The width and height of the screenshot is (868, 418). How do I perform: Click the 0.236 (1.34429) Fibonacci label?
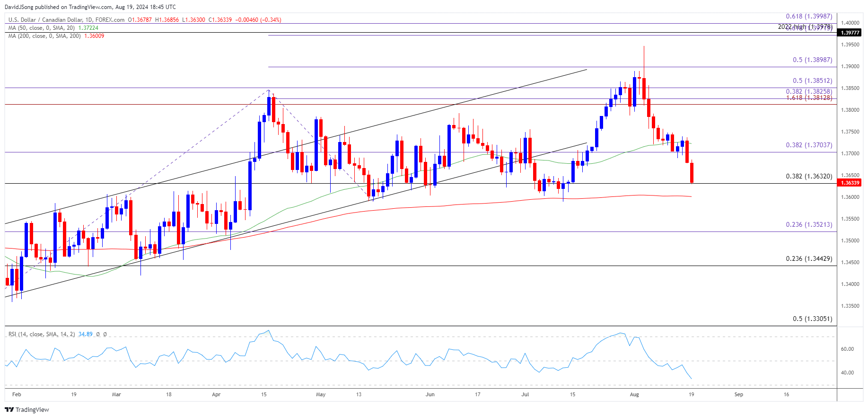click(x=809, y=259)
